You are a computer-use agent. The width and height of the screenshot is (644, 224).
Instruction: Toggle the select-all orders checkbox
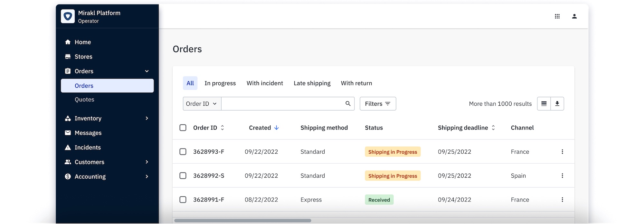pos(183,128)
